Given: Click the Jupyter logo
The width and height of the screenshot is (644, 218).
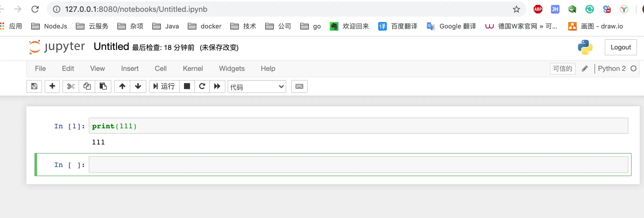Looking at the screenshot, I should point(57,47).
